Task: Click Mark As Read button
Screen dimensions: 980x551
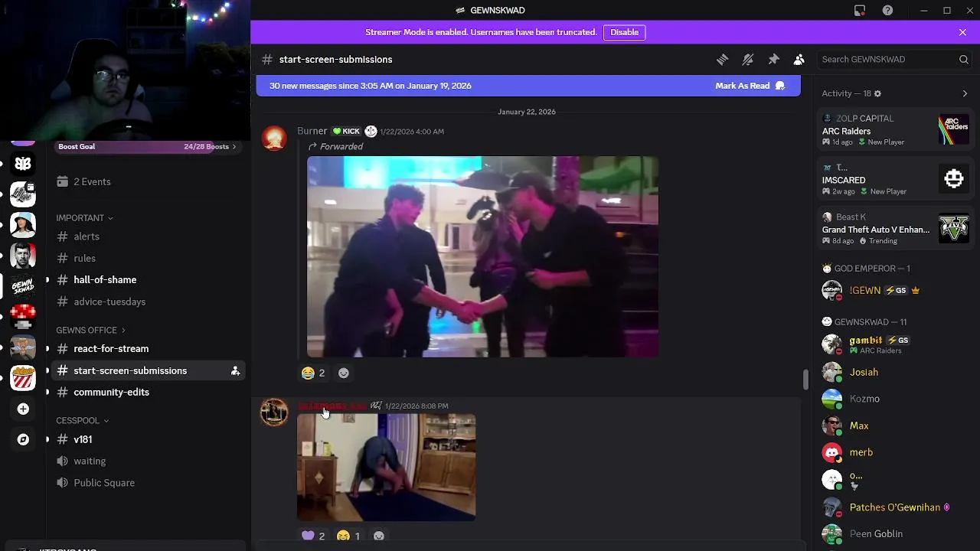Action: (750, 86)
